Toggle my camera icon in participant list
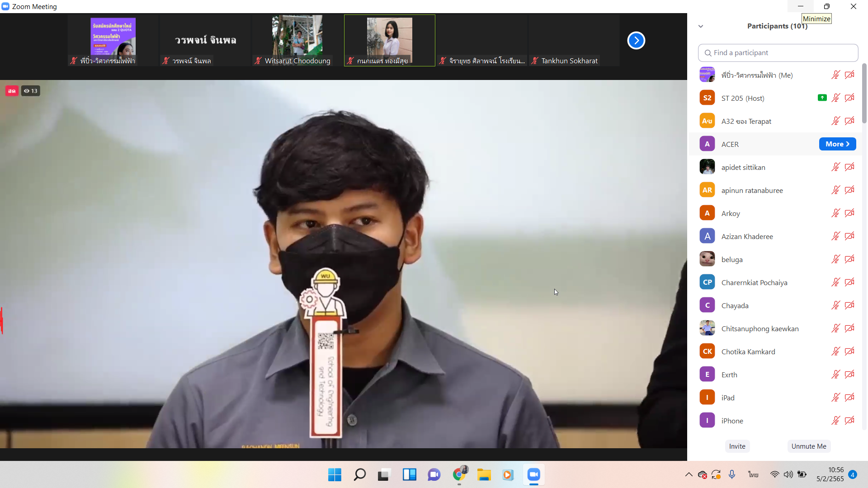 pos(849,75)
